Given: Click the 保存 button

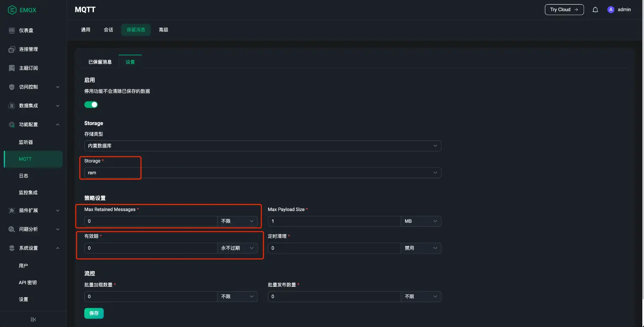Looking at the screenshot, I should tap(93, 313).
